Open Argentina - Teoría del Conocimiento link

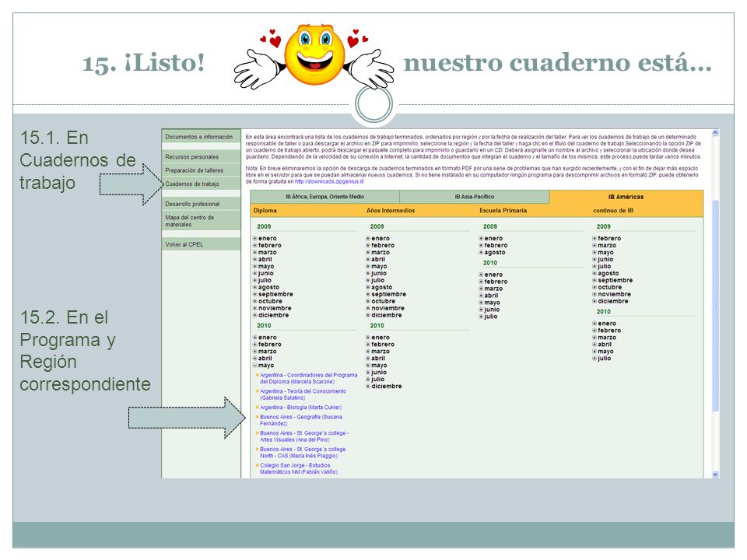tap(303, 394)
